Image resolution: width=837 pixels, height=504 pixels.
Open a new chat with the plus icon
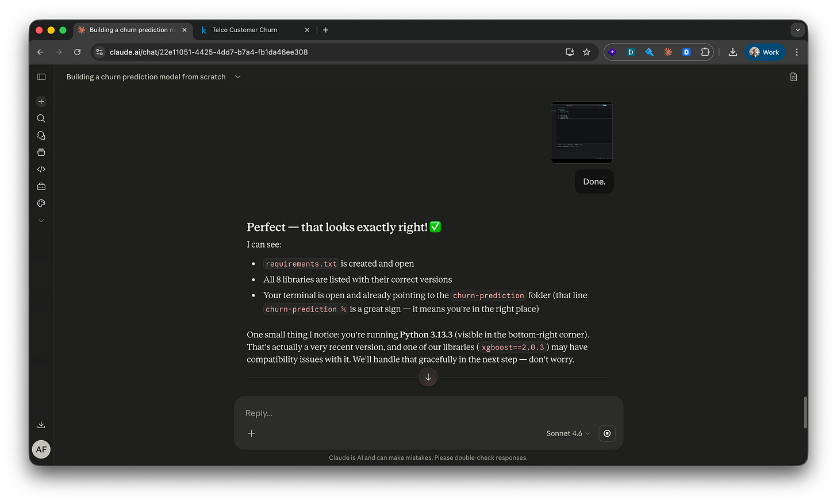(41, 101)
